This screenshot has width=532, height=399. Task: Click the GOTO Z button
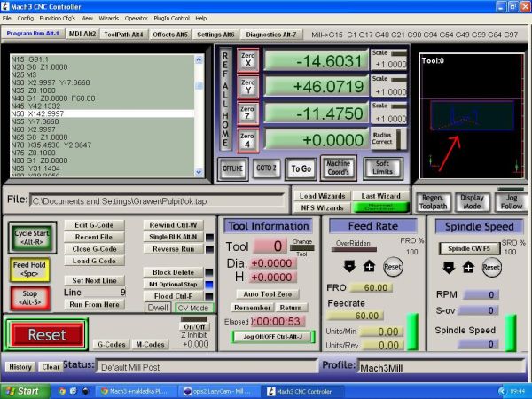pyautogui.click(x=266, y=168)
